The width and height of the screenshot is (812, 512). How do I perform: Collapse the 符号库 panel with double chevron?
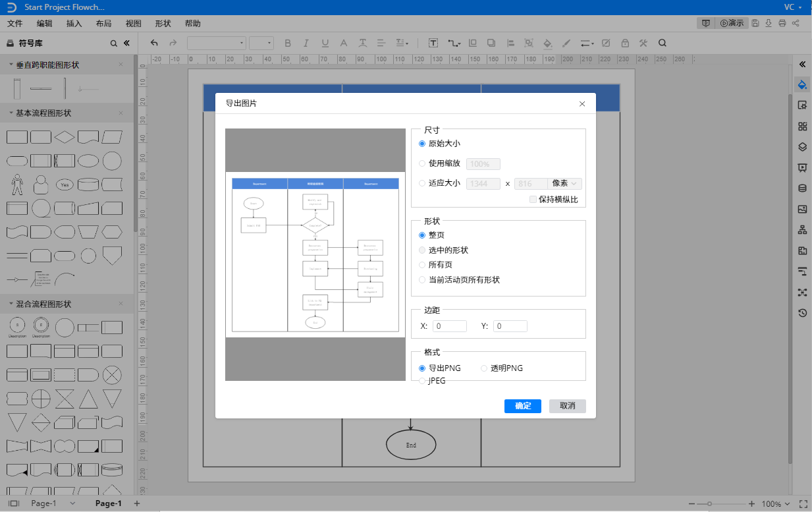point(126,43)
